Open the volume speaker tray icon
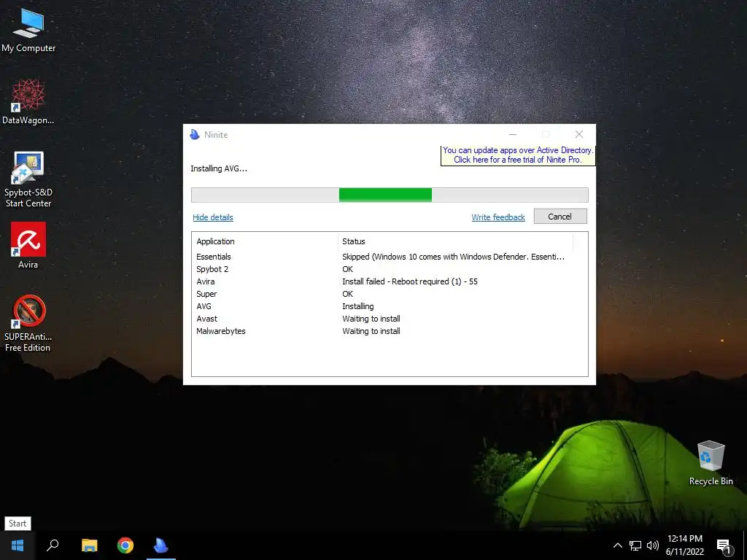 coord(653,545)
